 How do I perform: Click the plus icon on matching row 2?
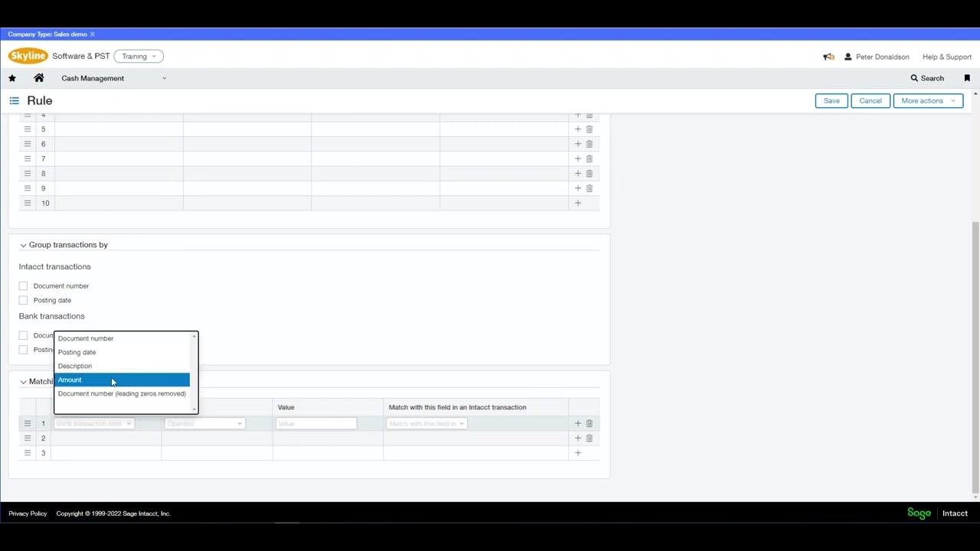(578, 438)
